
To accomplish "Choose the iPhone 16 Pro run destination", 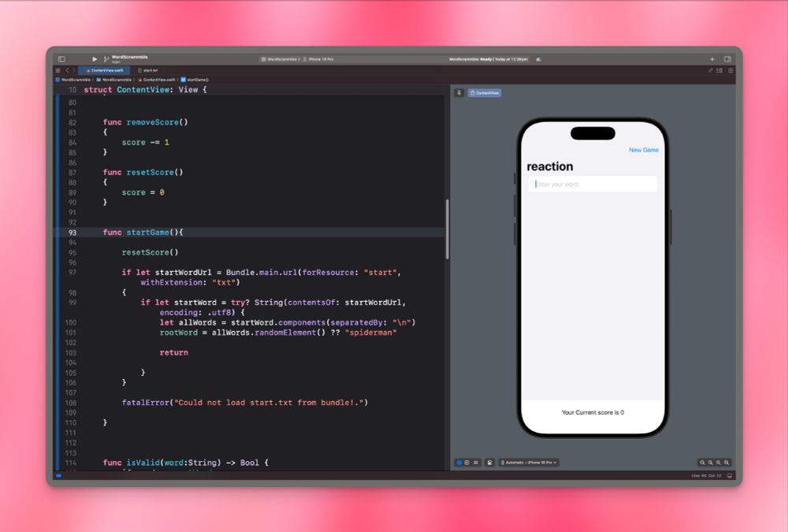I will point(319,59).
